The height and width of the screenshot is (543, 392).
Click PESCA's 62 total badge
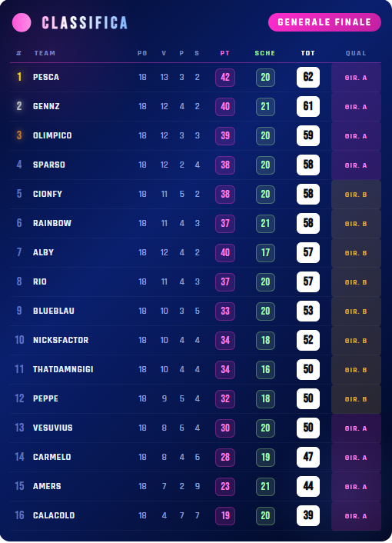pyautogui.click(x=308, y=77)
